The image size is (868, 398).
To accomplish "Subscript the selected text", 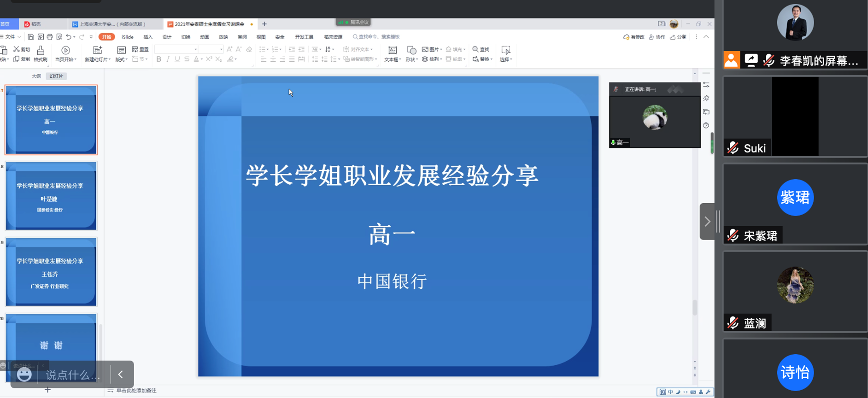I will pos(218,59).
